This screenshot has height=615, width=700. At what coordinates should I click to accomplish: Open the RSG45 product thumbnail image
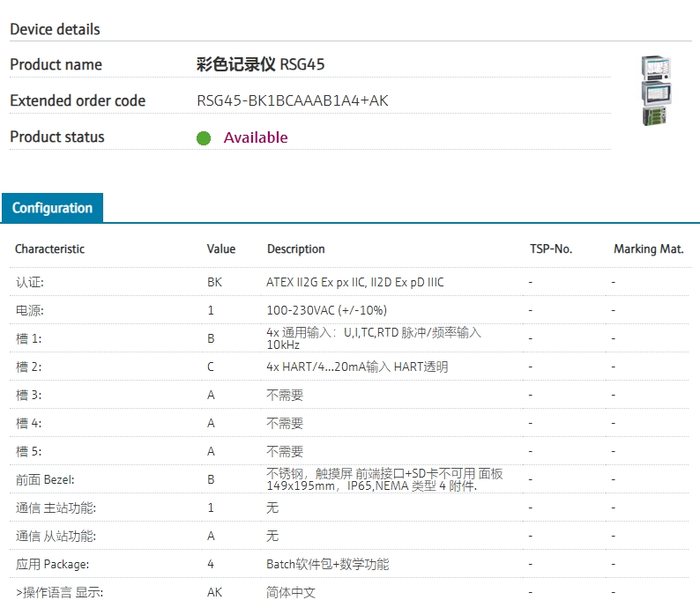[x=655, y=91]
